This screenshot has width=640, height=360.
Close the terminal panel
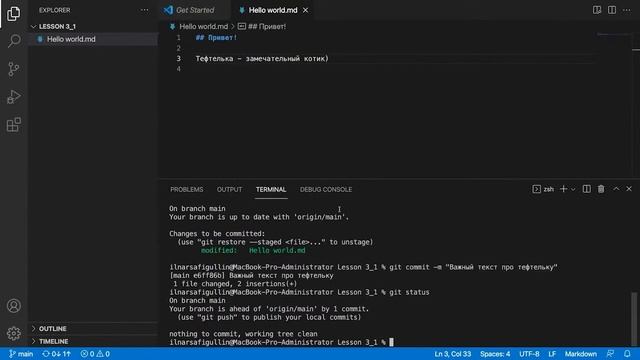tap(629, 189)
